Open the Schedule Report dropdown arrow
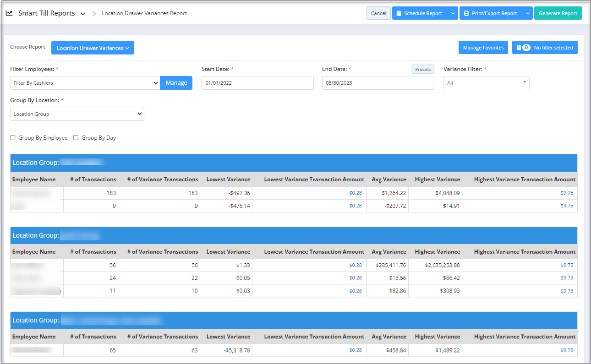 (x=453, y=13)
